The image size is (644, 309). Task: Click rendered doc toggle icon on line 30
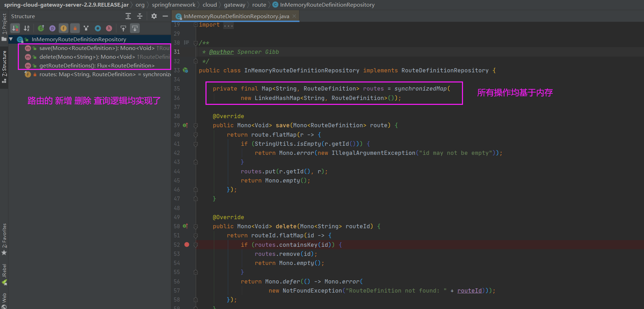pyautogui.click(x=187, y=43)
